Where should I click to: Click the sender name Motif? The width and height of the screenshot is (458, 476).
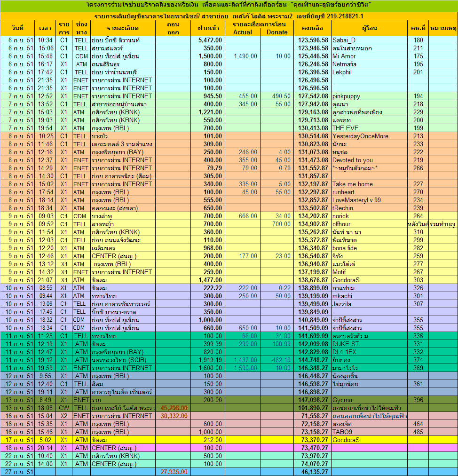click(x=339, y=272)
